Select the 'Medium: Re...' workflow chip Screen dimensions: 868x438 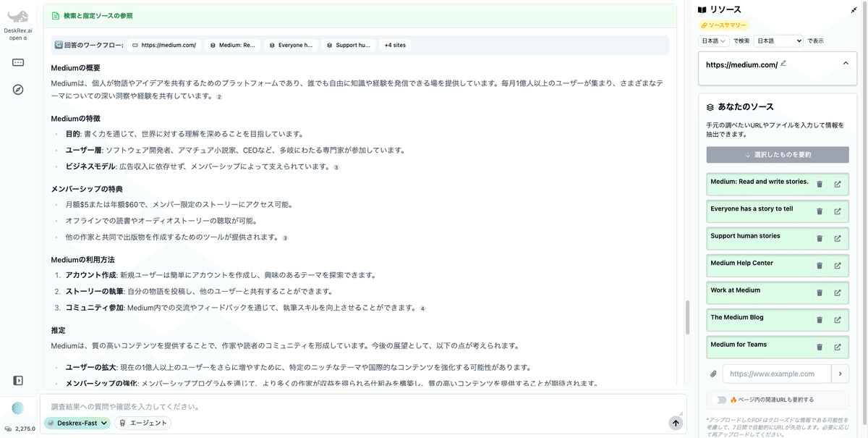click(233, 45)
